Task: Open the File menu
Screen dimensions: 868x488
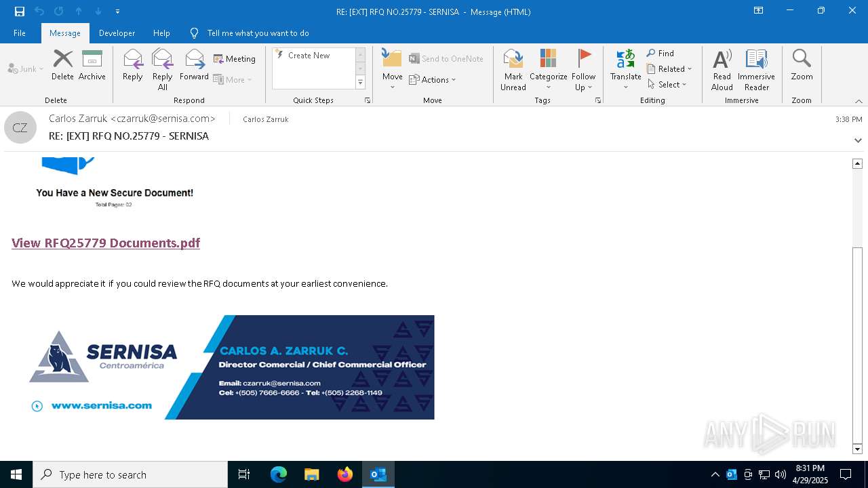Action: point(20,33)
